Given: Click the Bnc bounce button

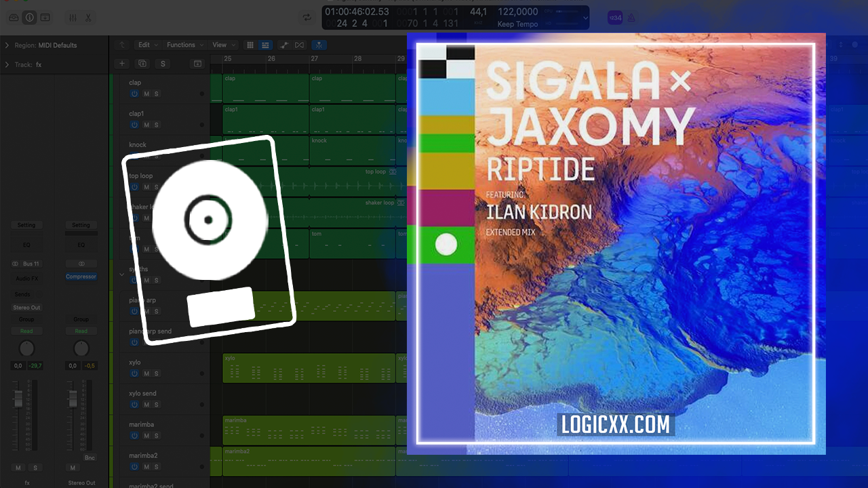Looking at the screenshot, I should coord(90,458).
